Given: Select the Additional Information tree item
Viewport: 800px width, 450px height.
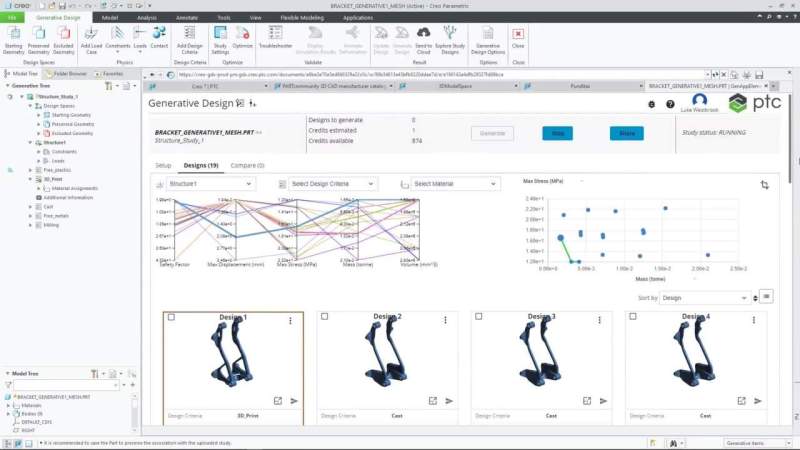Looking at the screenshot, I should [64, 197].
